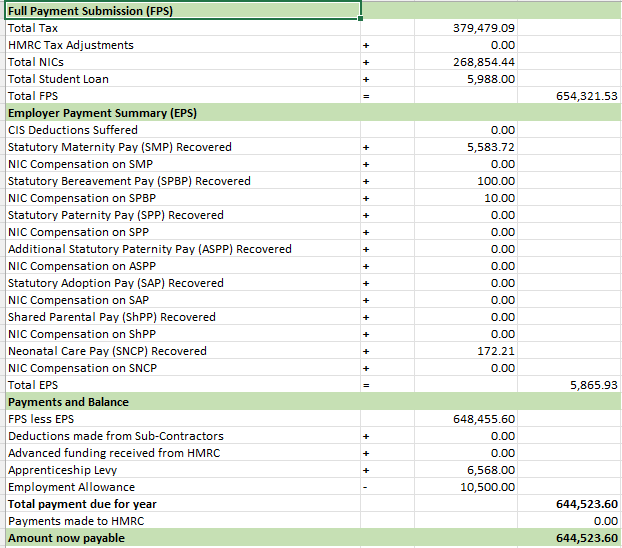622x548 pixels.
Task: Click the Total Tax value 379,479.09
Action: (484, 28)
